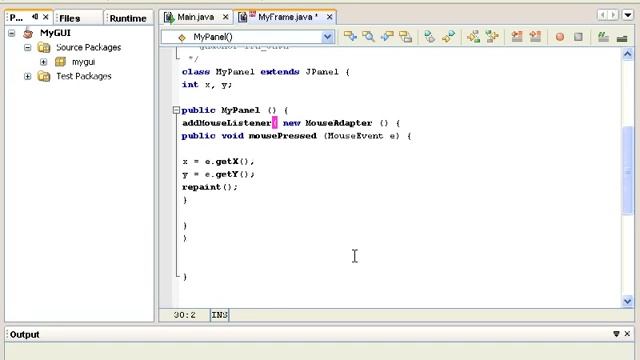Switch to the Runtime tab
640x360 pixels.
(128, 18)
